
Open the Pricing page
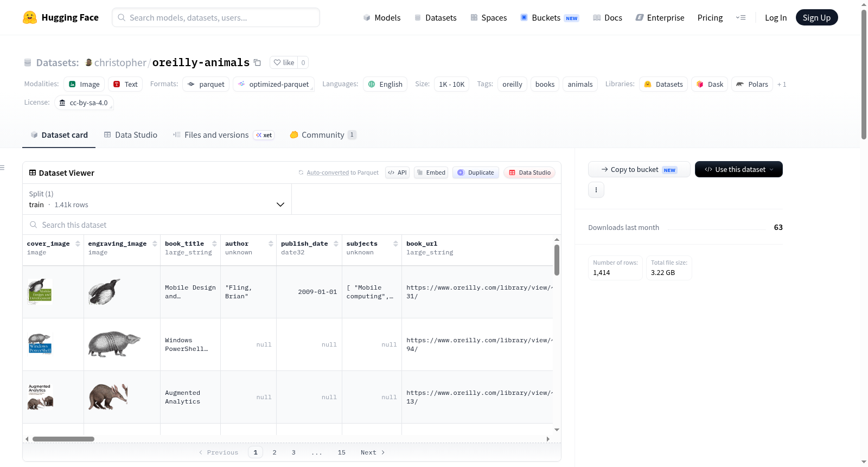point(710,17)
